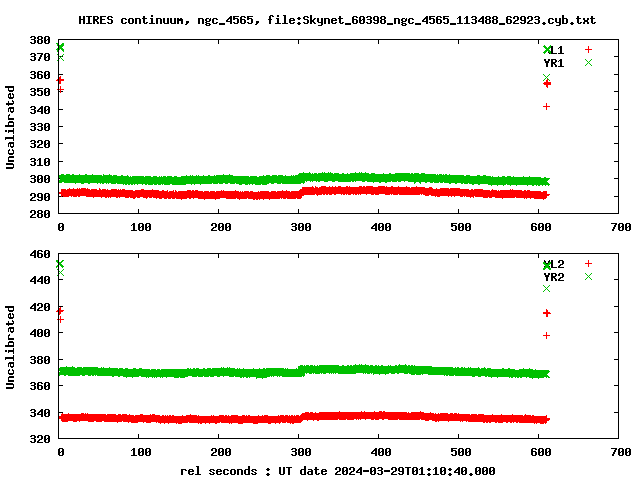Click the 300 x-axis tick label in upper plot
Viewport: 640px width, 480px height.
pyautogui.click(x=301, y=227)
